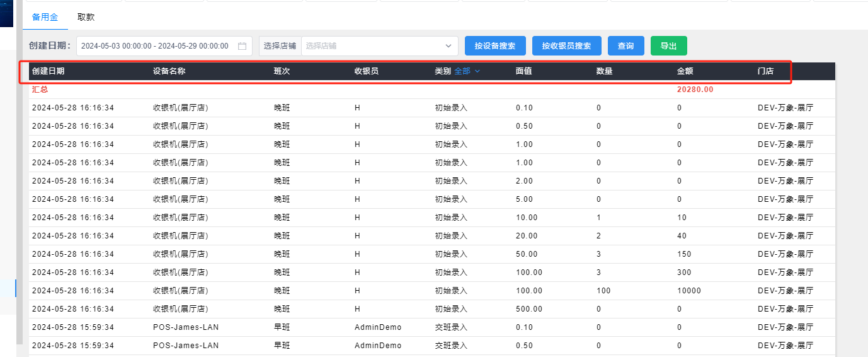Switch to the 取款 tab

point(86,17)
